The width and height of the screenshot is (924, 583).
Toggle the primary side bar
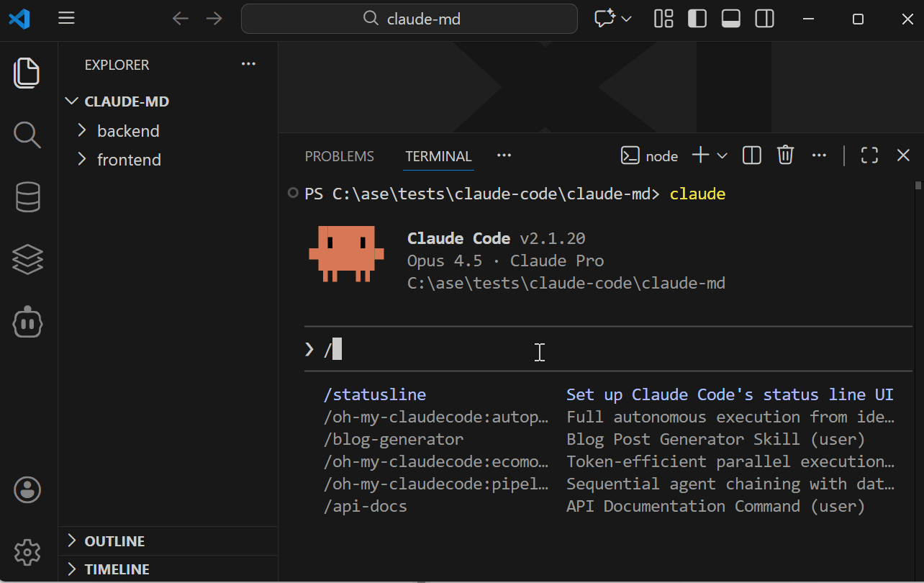(697, 19)
